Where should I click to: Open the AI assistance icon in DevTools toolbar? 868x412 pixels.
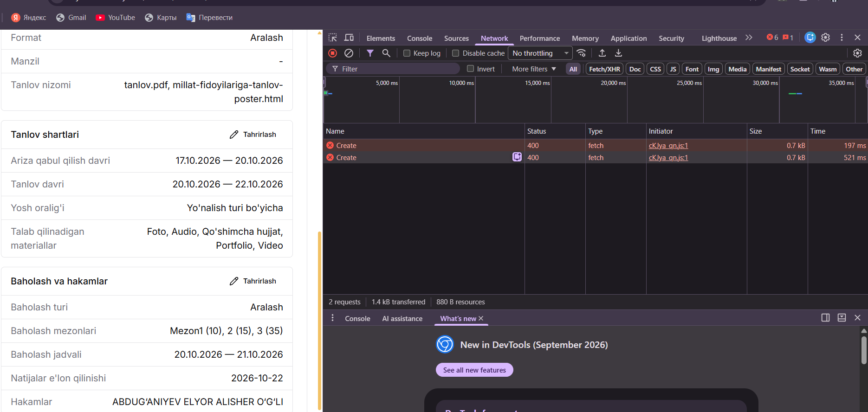810,38
